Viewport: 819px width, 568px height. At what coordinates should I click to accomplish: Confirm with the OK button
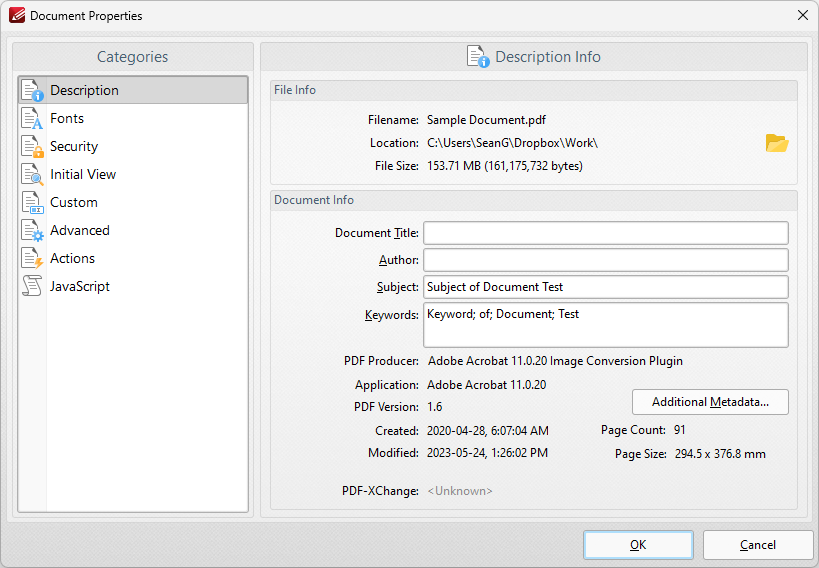[x=638, y=545]
